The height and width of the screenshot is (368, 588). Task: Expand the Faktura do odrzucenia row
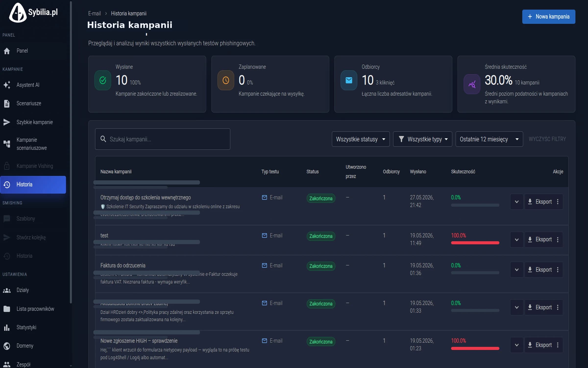517,270
